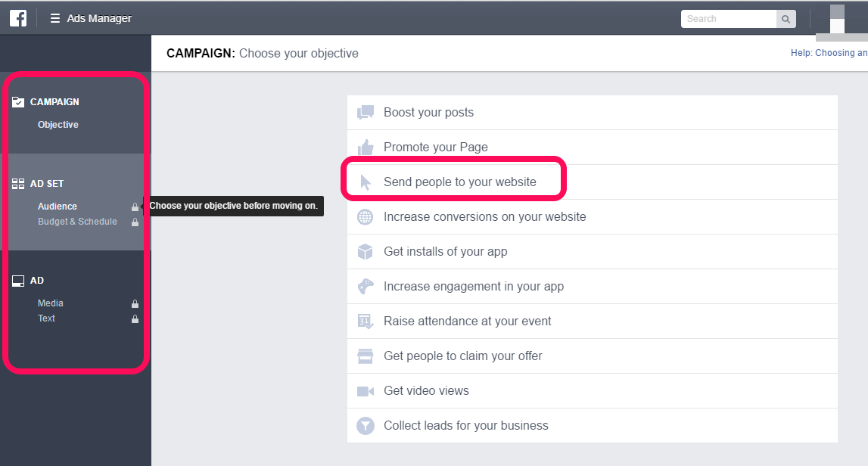Click the search magnifier button
868x466 pixels.
(x=786, y=19)
